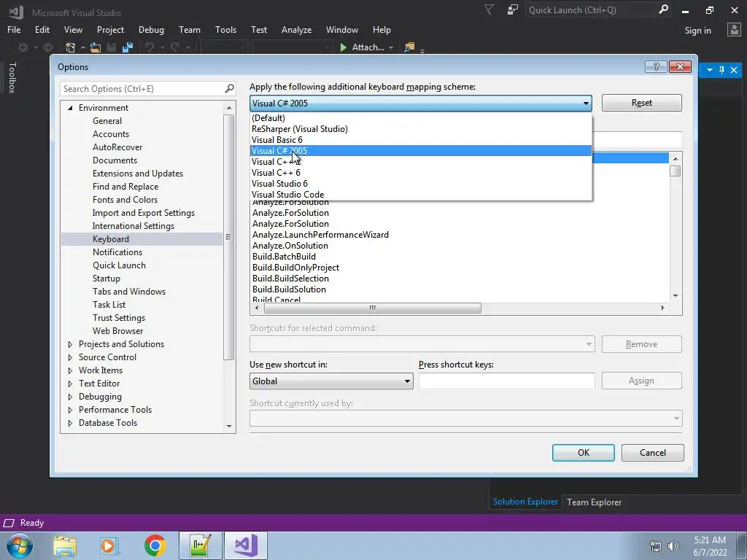Click the Search Options magnifier icon
747x560 pixels.
tap(229, 88)
